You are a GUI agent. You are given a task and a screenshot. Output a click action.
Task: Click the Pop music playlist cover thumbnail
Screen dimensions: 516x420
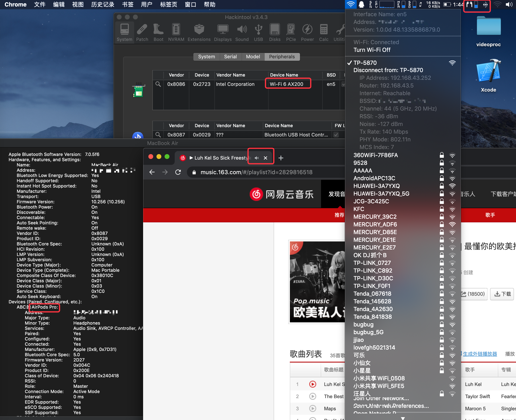[317, 282]
